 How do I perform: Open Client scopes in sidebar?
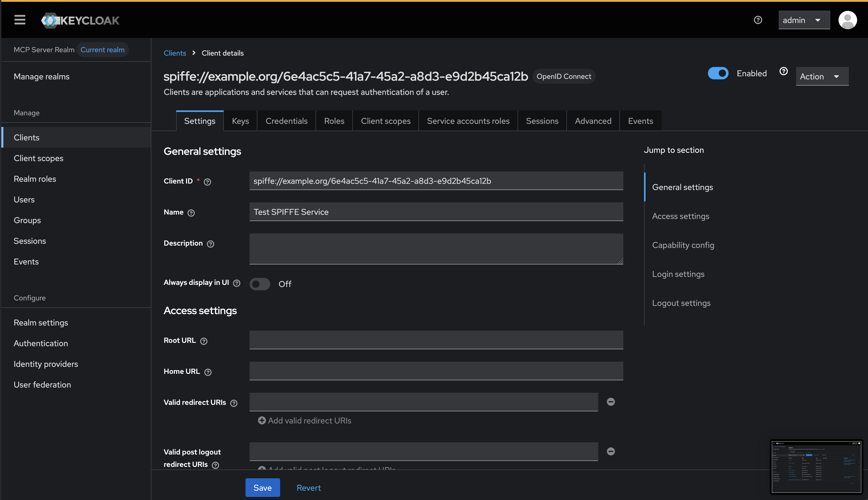click(x=76, y=158)
